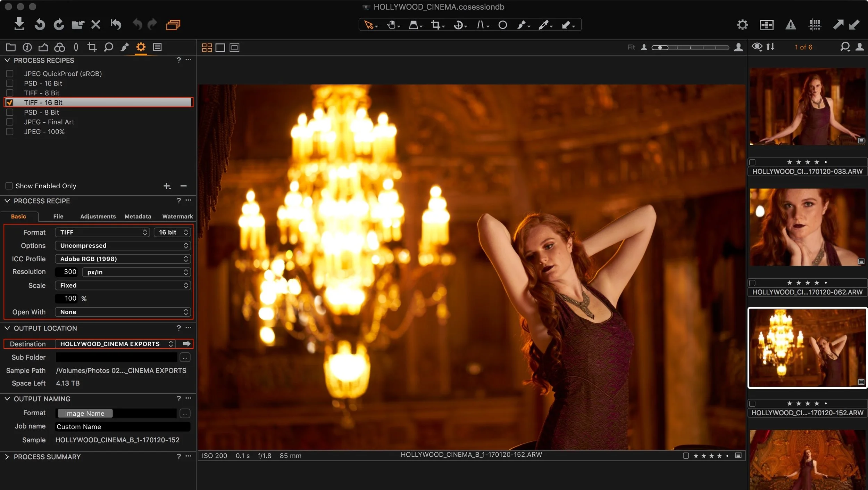868x490 pixels.
Task: Click the copy adjustments up-arrow icon
Action: 838,24
